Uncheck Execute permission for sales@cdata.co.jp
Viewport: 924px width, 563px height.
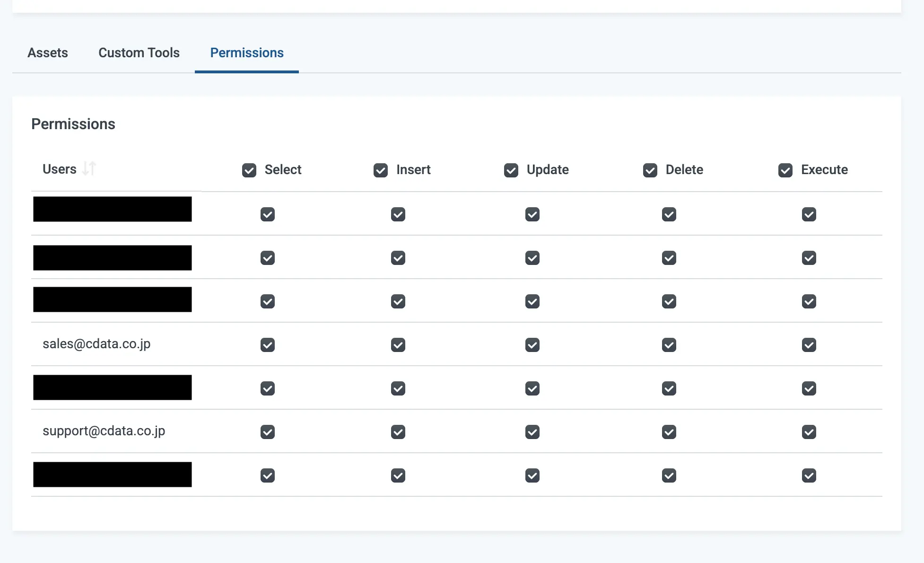click(x=809, y=345)
